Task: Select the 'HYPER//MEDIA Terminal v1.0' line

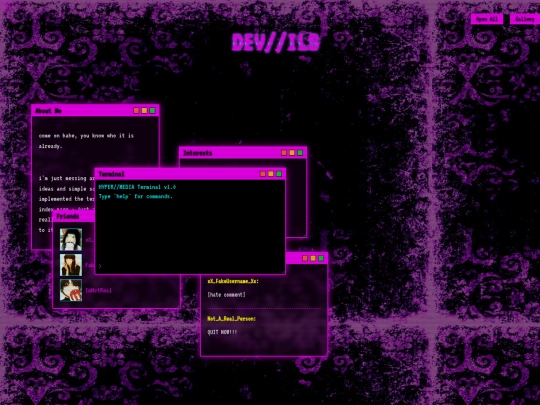Action: pyautogui.click(x=137, y=187)
